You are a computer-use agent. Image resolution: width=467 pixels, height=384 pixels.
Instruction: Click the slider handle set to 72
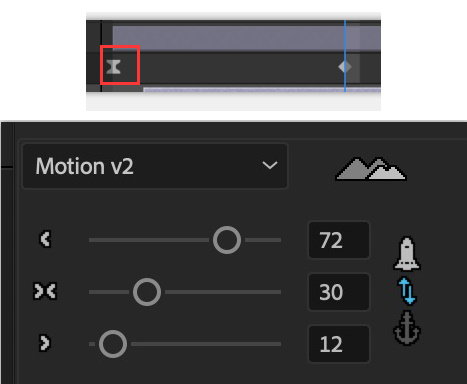click(x=227, y=240)
